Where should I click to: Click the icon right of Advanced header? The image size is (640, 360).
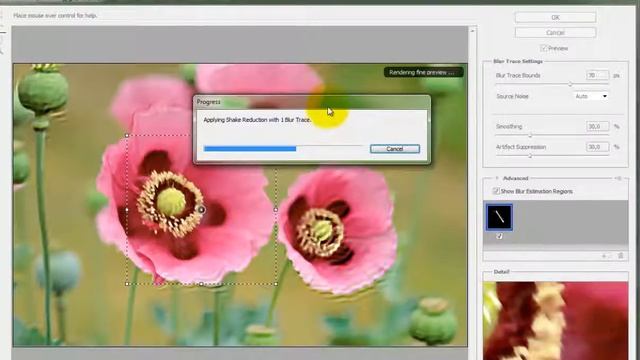click(x=618, y=178)
